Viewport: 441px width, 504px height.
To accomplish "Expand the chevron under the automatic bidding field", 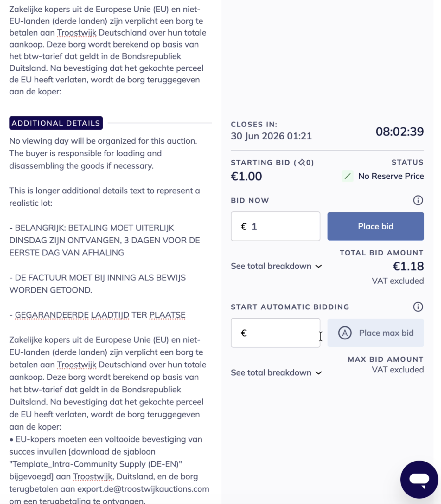I will coord(319,373).
